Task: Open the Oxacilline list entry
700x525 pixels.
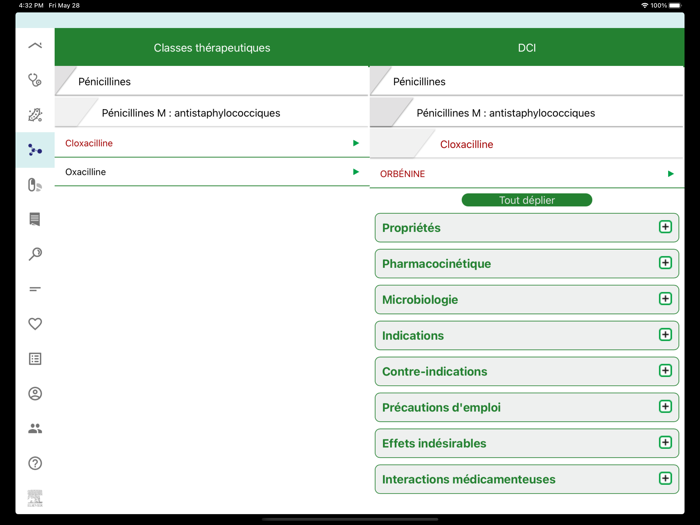Action: pyautogui.click(x=212, y=172)
